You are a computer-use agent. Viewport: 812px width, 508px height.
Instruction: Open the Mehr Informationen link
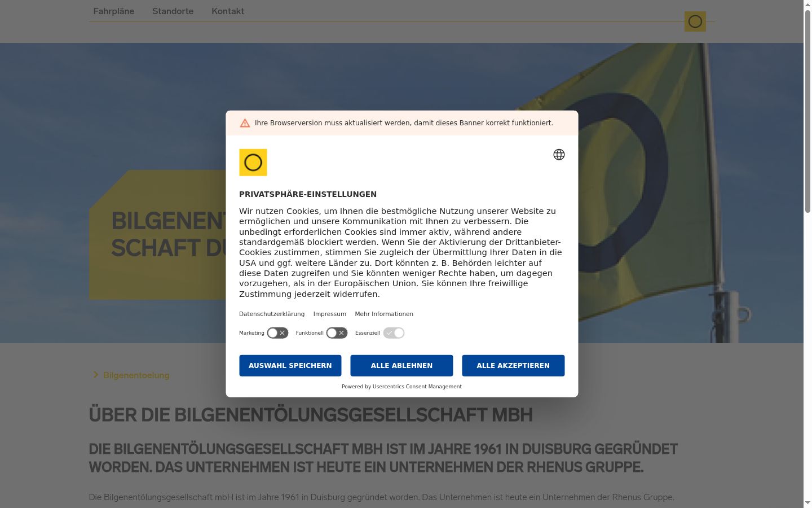coord(384,314)
